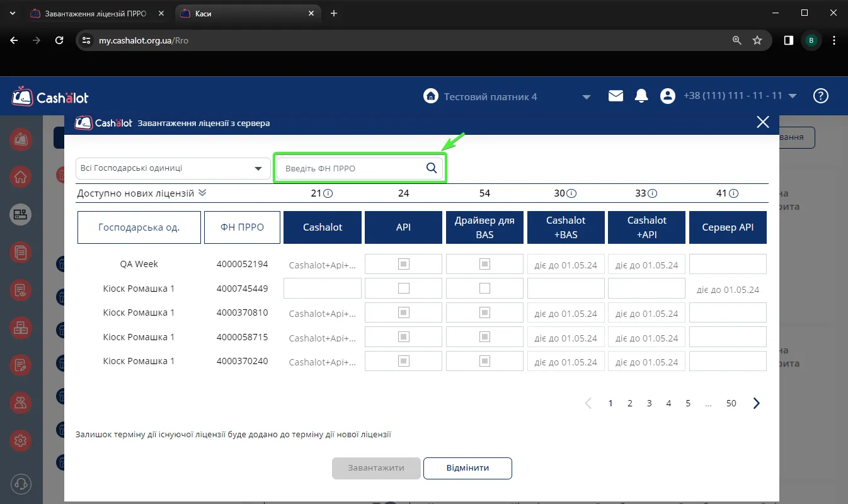848x504 pixels.
Task: Open the document-with-pencil sidebar icon
Action: coord(21,365)
